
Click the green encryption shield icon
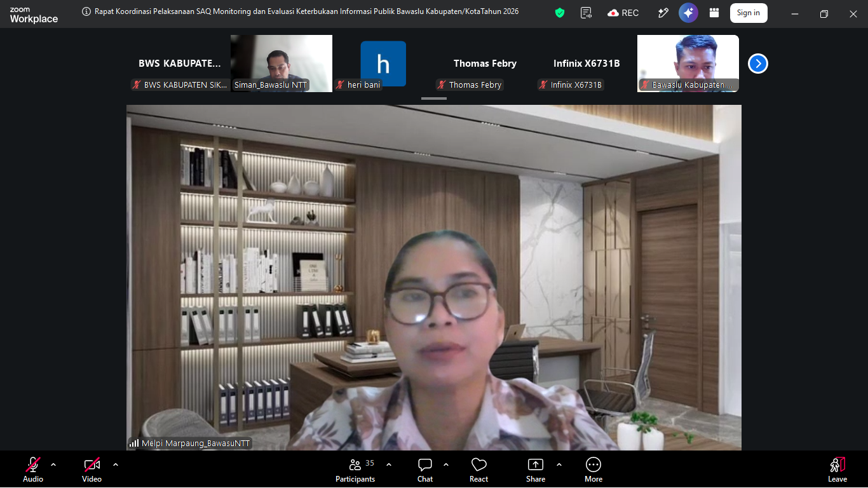pyautogui.click(x=560, y=13)
